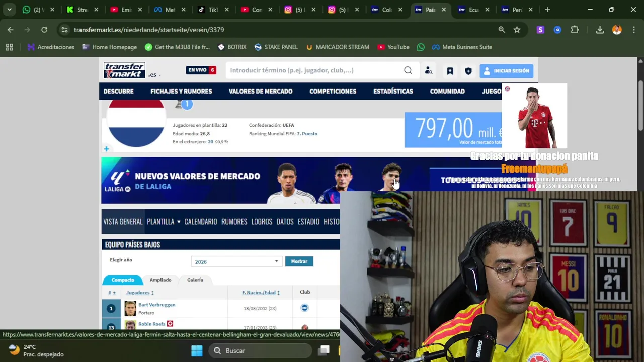Open Chrome downloads icon

(600, 30)
